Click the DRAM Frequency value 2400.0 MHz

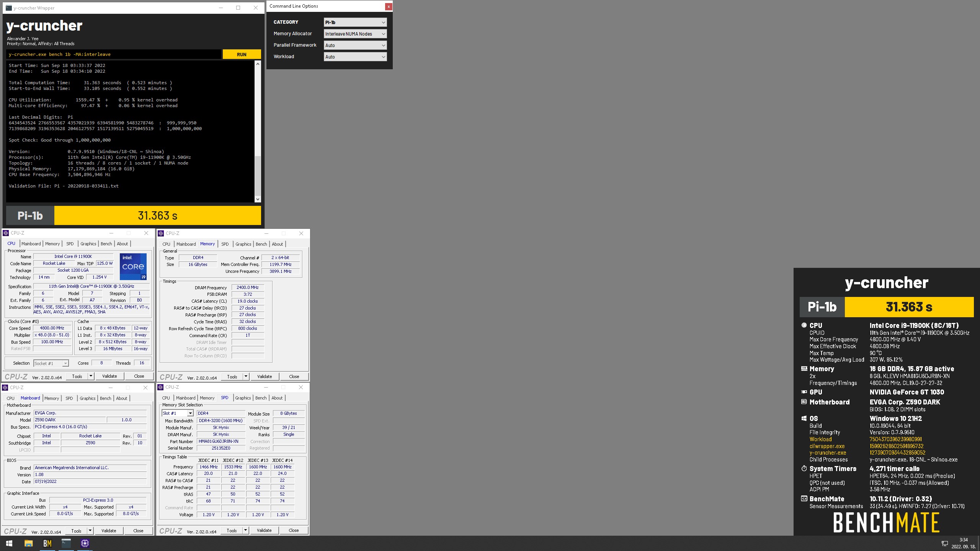click(x=247, y=287)
